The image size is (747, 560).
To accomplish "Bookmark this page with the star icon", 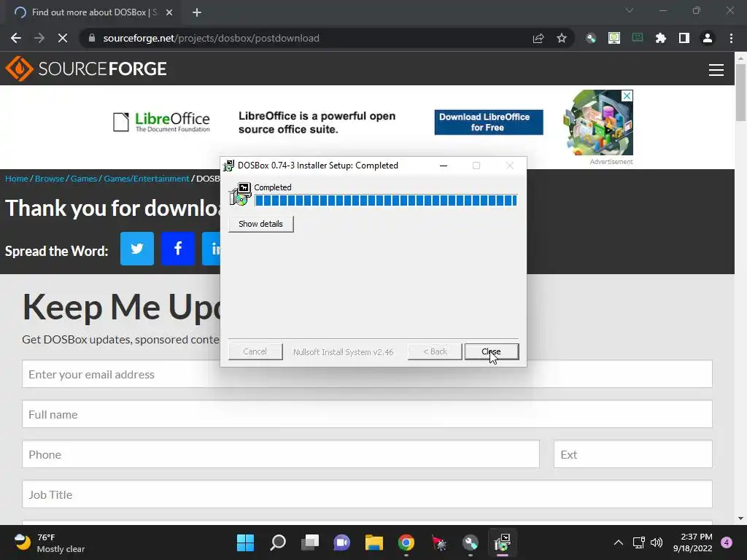I will [562, 38].
